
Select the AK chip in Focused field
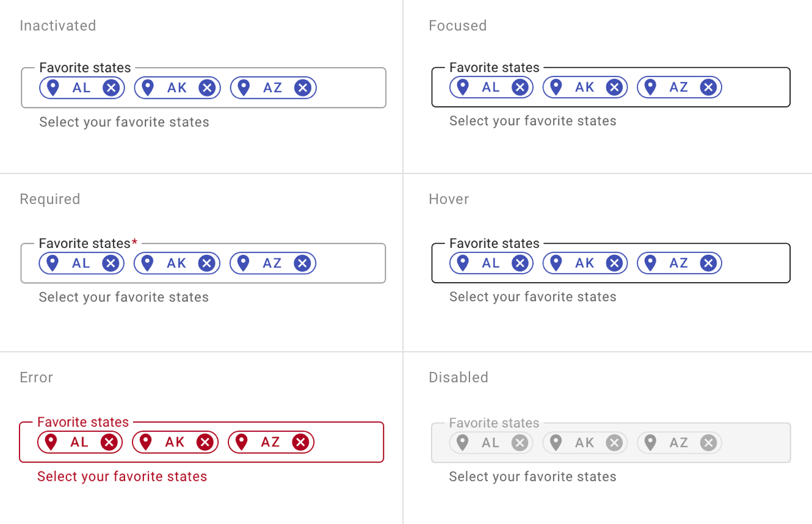point(585,87)
